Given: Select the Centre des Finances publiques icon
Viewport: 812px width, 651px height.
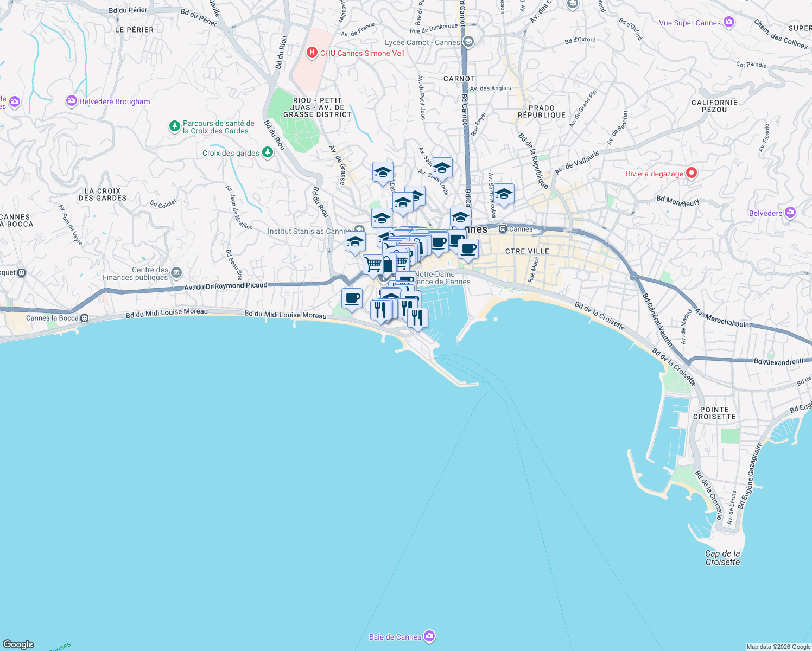Looking at the screenshot, I should pyautogui.click(x=176, y=273).
